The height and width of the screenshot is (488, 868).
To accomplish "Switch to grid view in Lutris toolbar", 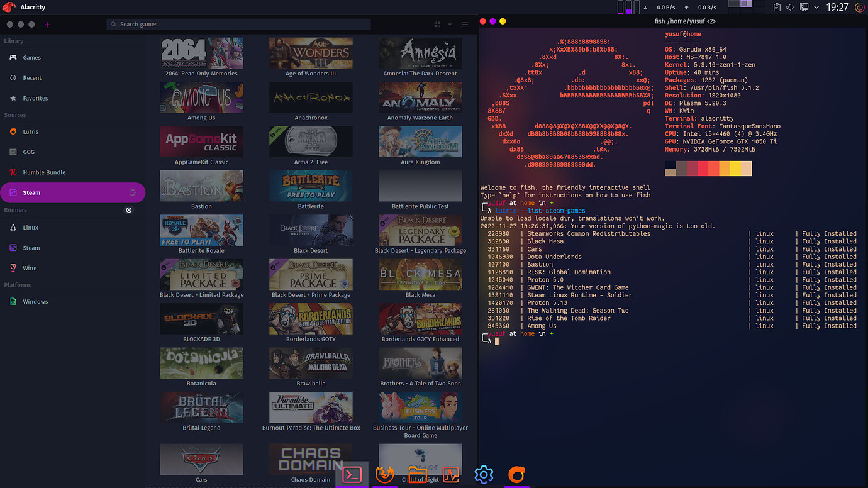I will click(437, 24).
